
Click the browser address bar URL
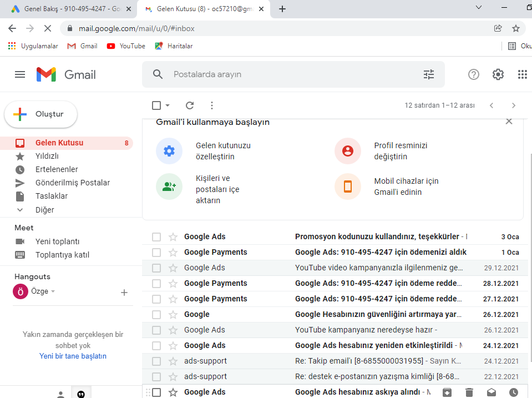[136, 28]
